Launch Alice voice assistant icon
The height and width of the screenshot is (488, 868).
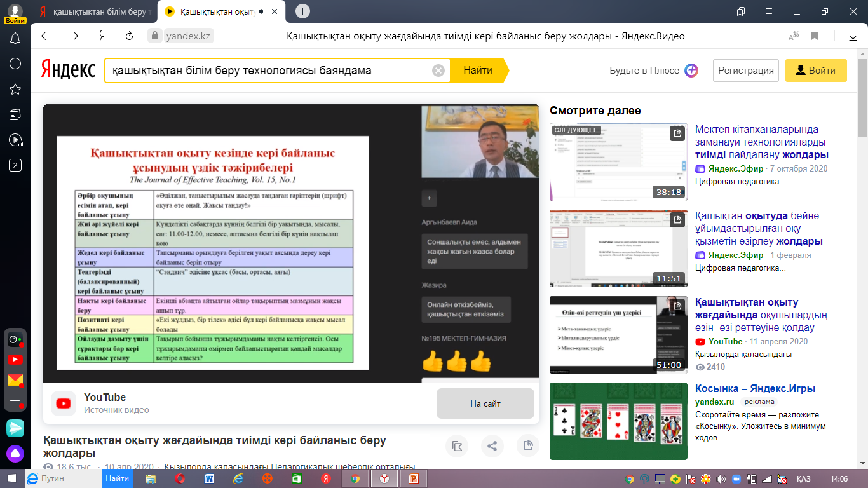15,453
